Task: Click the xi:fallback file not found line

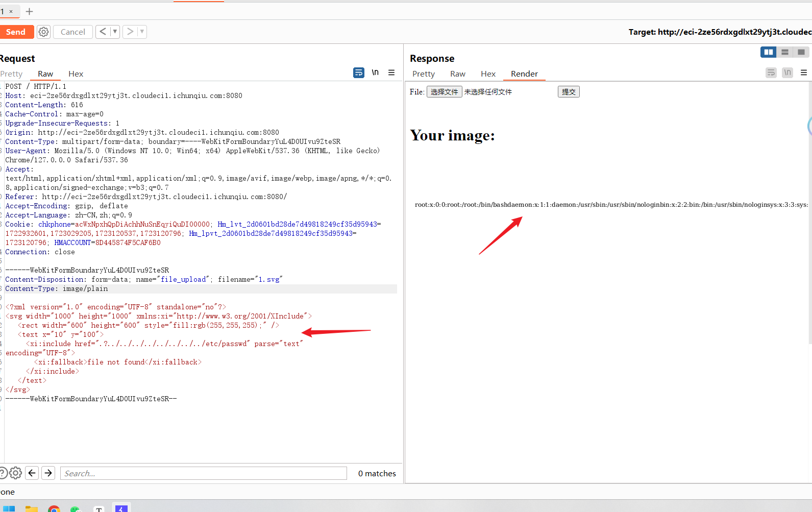Action: point(118,362)
